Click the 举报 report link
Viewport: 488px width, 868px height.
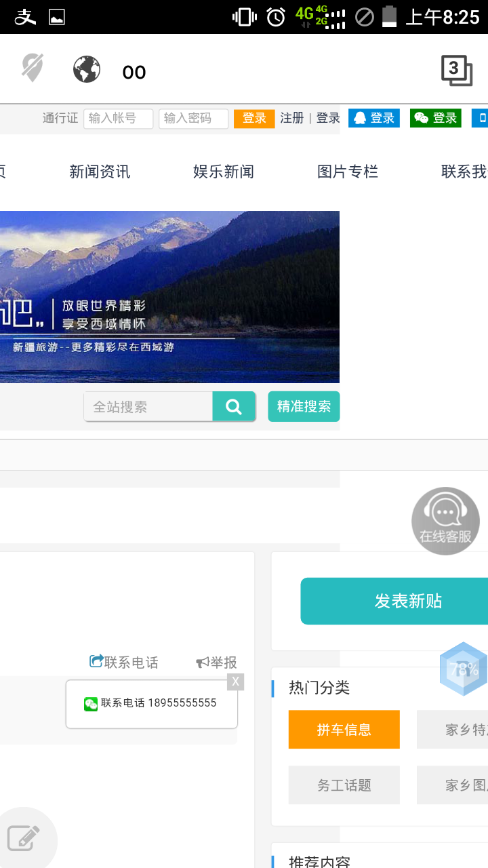click(217, 663)
